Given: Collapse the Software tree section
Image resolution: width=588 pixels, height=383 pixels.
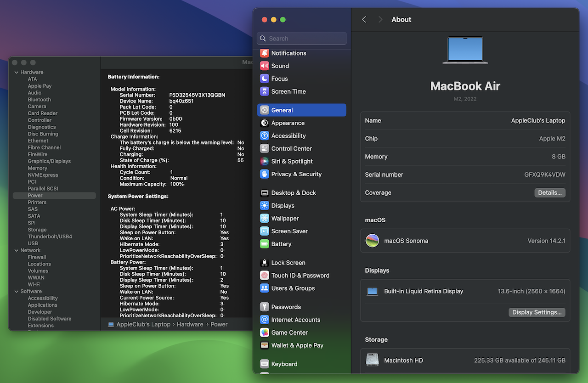Looking at the screenshot, I should click(17, 292).
